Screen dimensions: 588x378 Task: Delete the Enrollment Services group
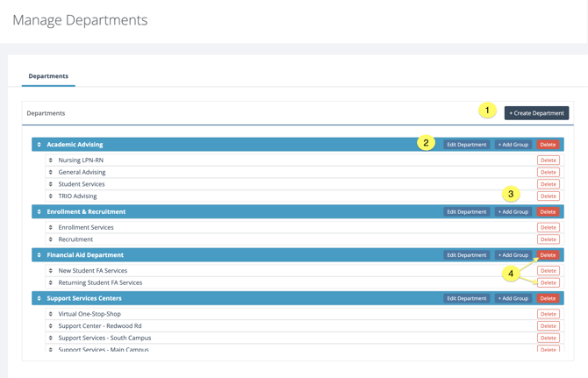click(x=549, y=227)
